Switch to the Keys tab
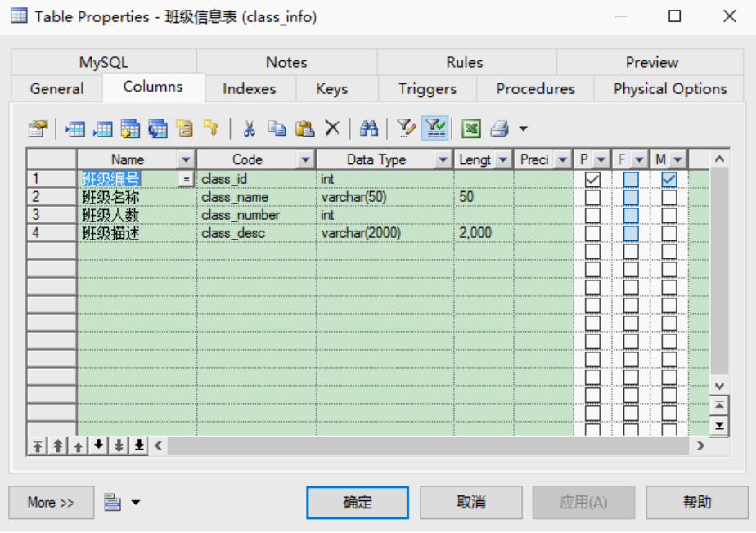 pos(331,88)
